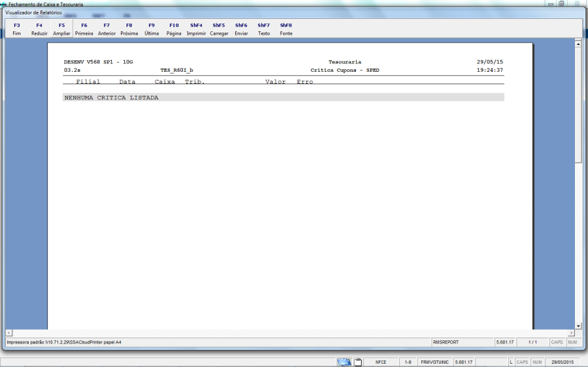This screenshot has height=367, width=588.
Task: Click 'Impressora padrão' printer status text
Action: (64, 342)
